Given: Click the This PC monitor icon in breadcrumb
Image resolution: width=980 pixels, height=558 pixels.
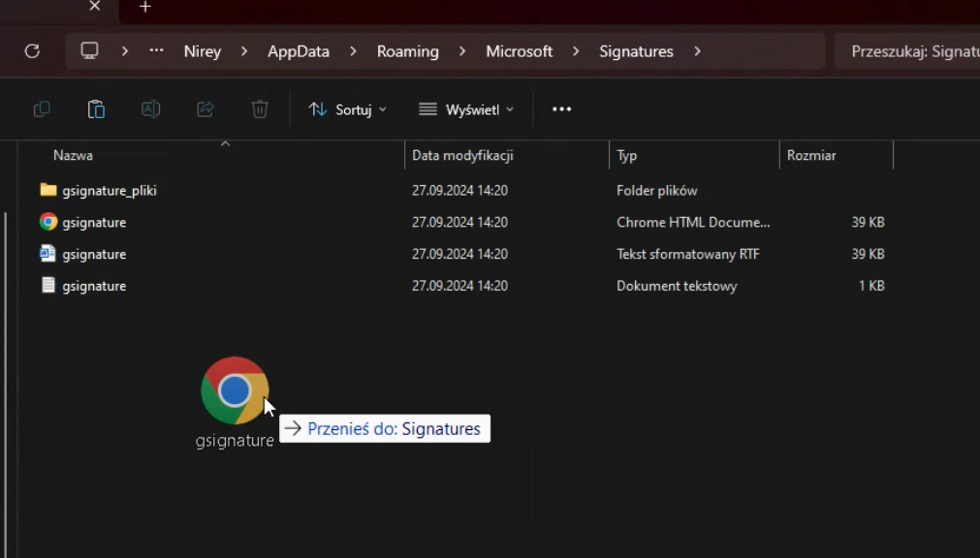Looking at the screenshot, I should 89,50.
